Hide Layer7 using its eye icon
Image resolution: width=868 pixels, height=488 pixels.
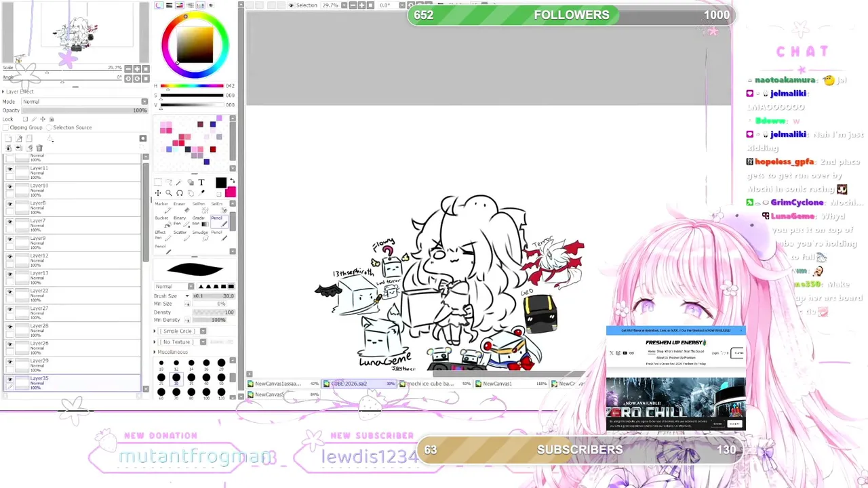pyautogui.click(x=9, y=220)
